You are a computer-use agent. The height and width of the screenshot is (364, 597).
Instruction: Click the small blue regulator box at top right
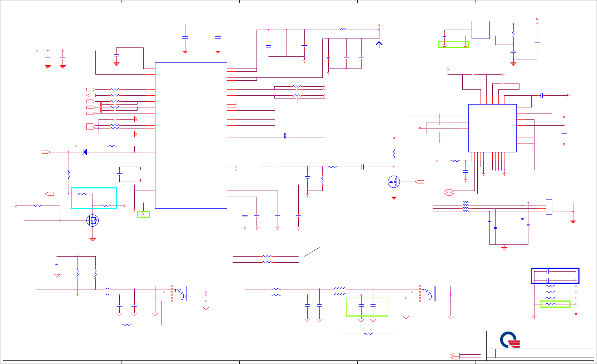[481, 30]
